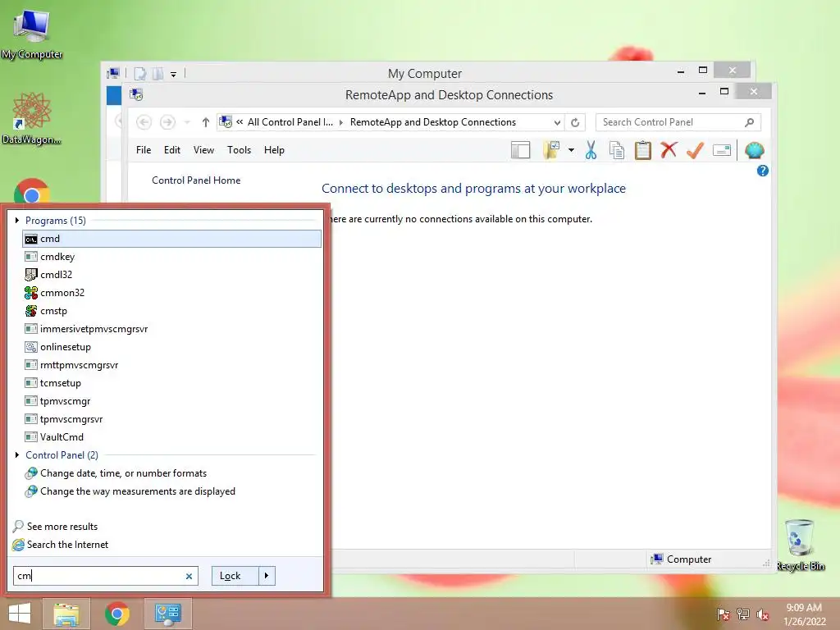Select rmttpmvscmgrsvr result
840x630 pixels.
click(x=172, y=365)
